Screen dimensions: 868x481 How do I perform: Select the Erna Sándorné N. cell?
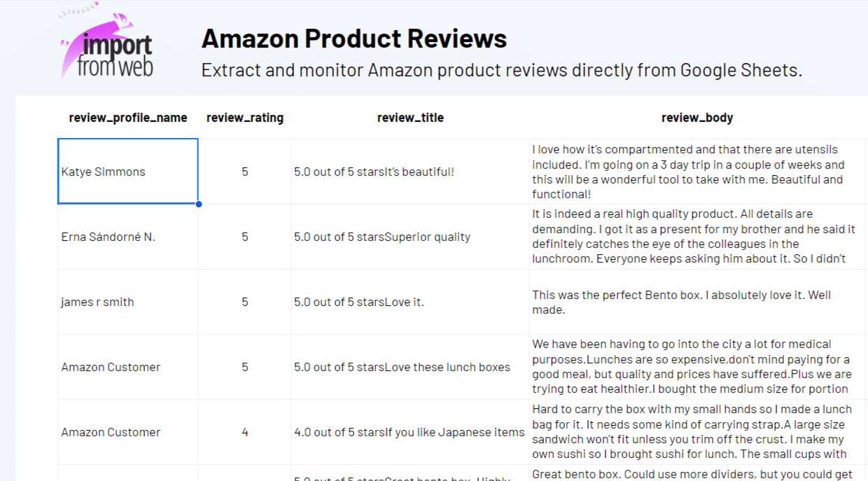pyautogui.click(x=127, y=237)
